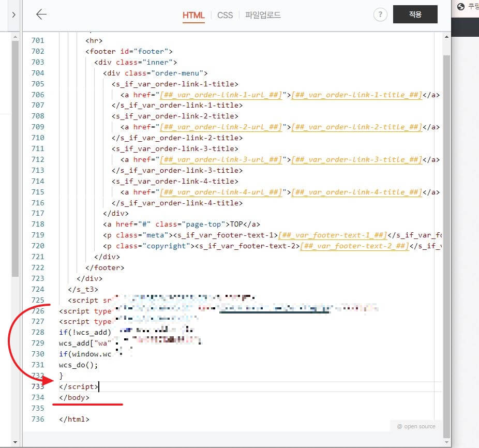479x448 pixels.
Task: Click the script type on line 726
Action: [x=85, y=311]
